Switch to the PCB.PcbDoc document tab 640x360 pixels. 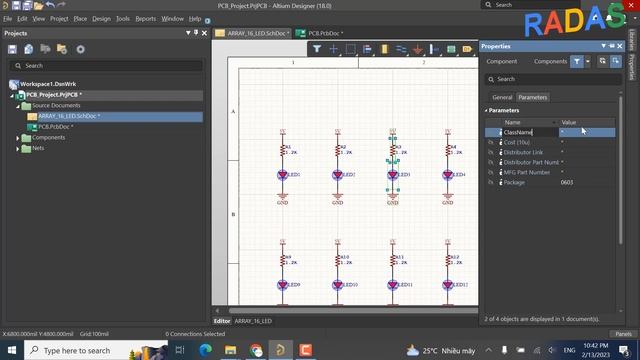(x=321, y=33)
